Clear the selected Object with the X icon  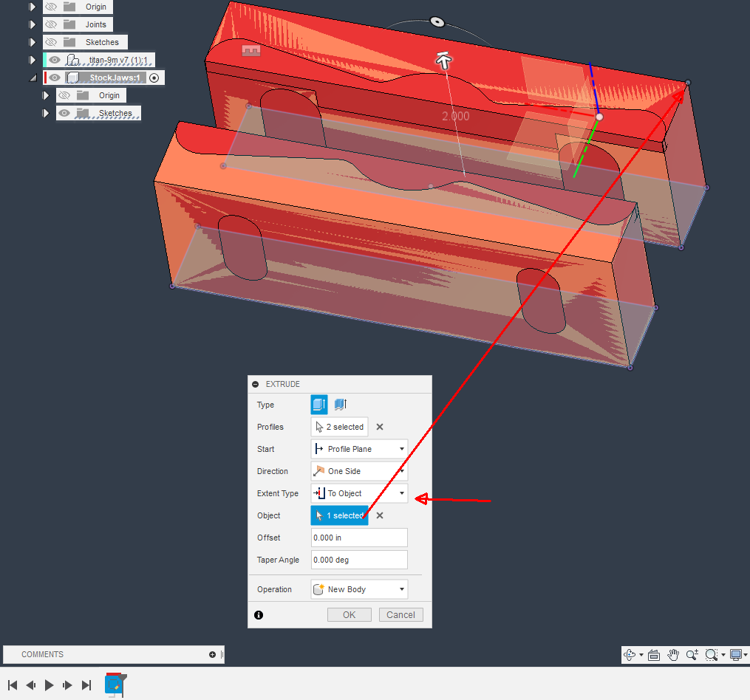pos(378,515)
